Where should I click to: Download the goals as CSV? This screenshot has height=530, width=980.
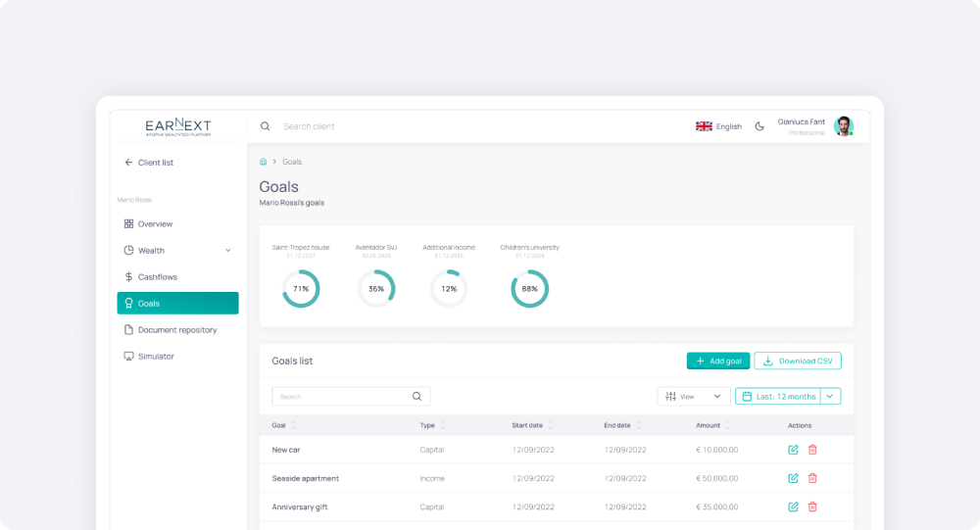tap(797, 361)
